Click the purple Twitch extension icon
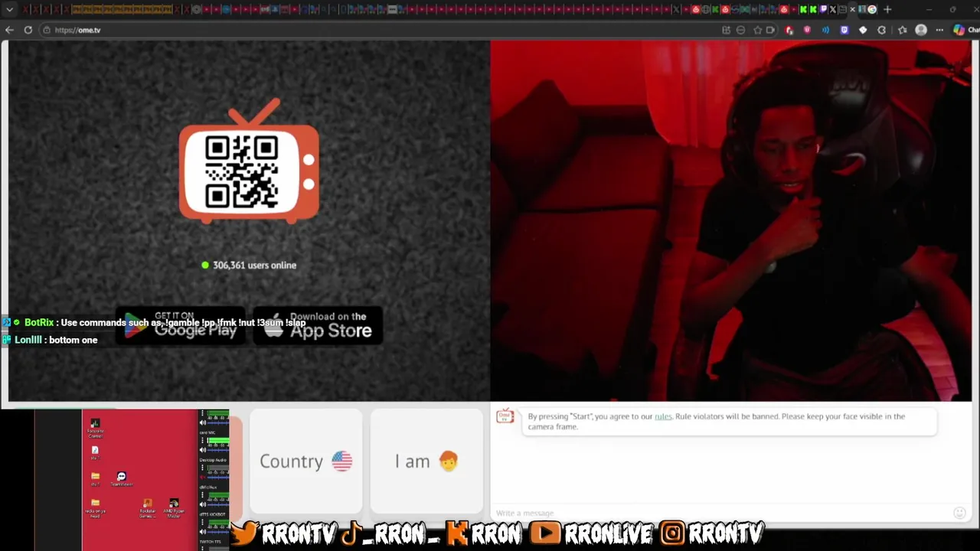This screenshot has height=551, width=980. pos(844,30)
